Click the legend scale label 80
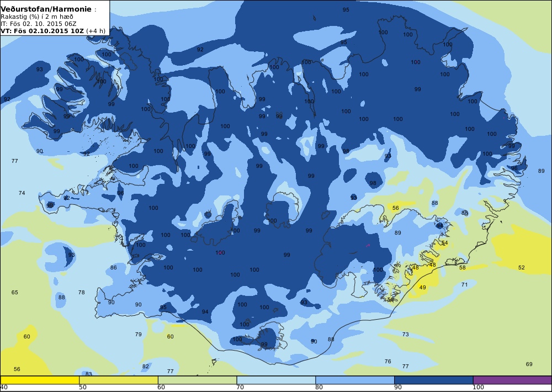 point(319,388)
